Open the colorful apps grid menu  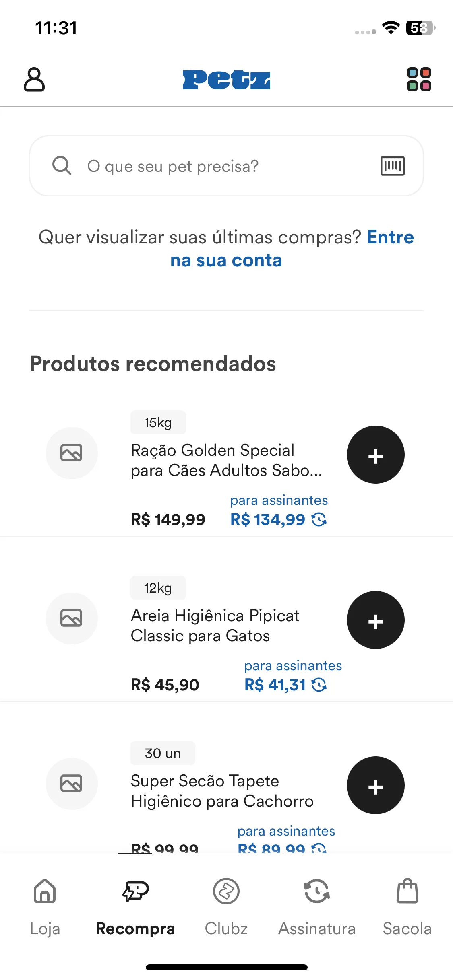coord(419,79)
